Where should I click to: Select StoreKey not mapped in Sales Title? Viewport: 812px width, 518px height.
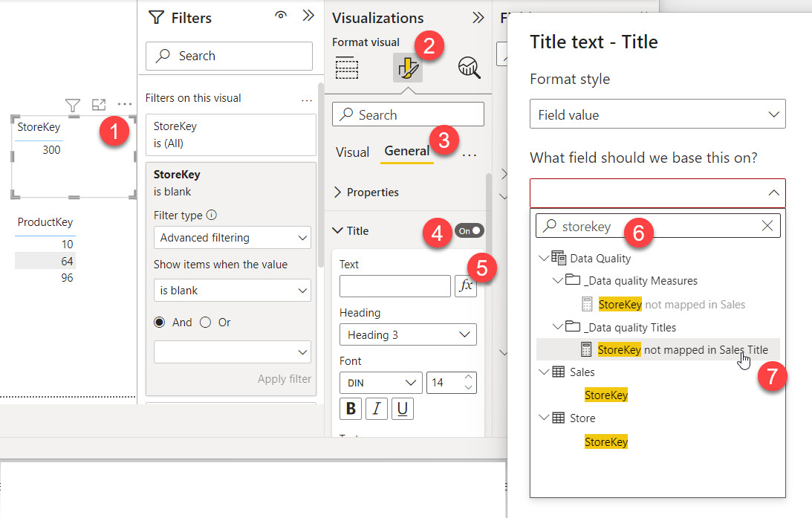click(682, 349)
